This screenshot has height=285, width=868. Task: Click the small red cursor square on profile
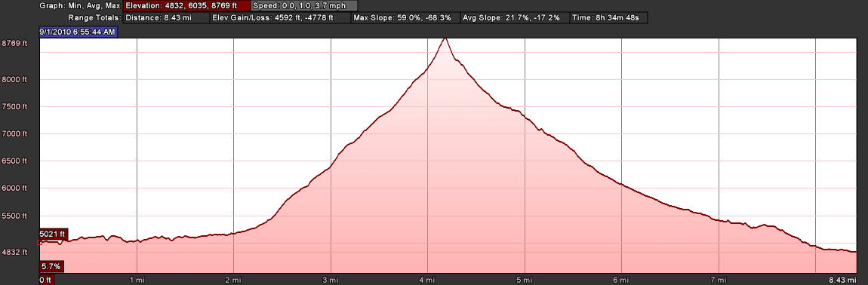click(39, 242)
